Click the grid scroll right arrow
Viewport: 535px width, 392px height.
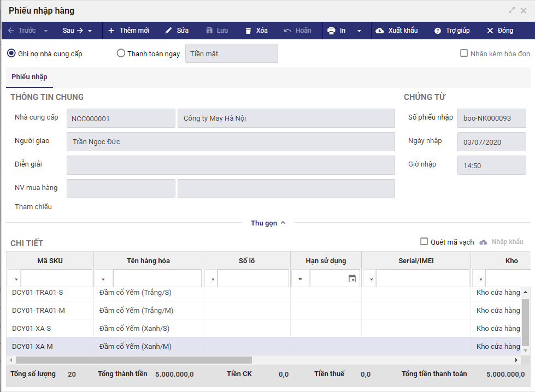pyautogui.click(x=516, y=360)
